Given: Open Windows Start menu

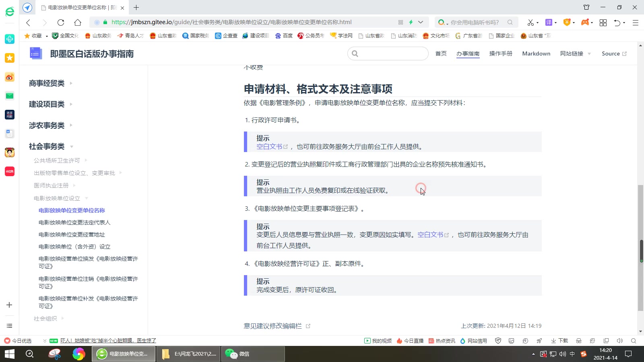Looking at the screenshot, I should pyautogui.click(x=9, y=354).
